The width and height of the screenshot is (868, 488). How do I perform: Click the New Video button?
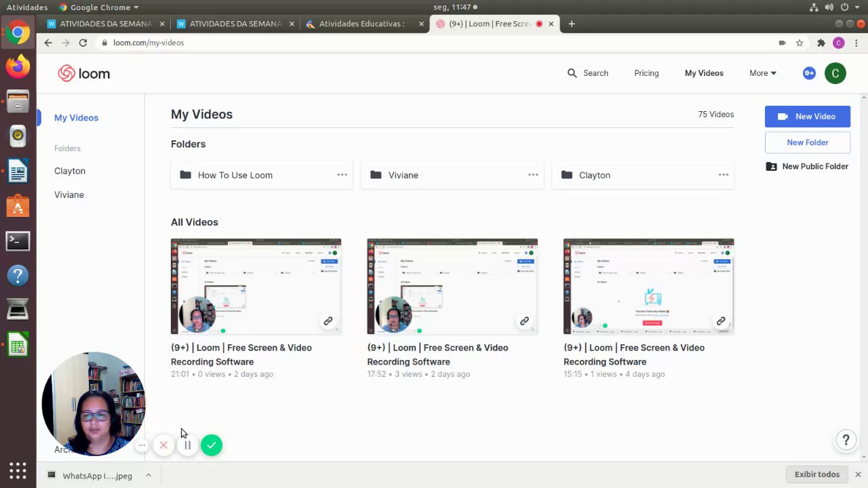[808, 117]
